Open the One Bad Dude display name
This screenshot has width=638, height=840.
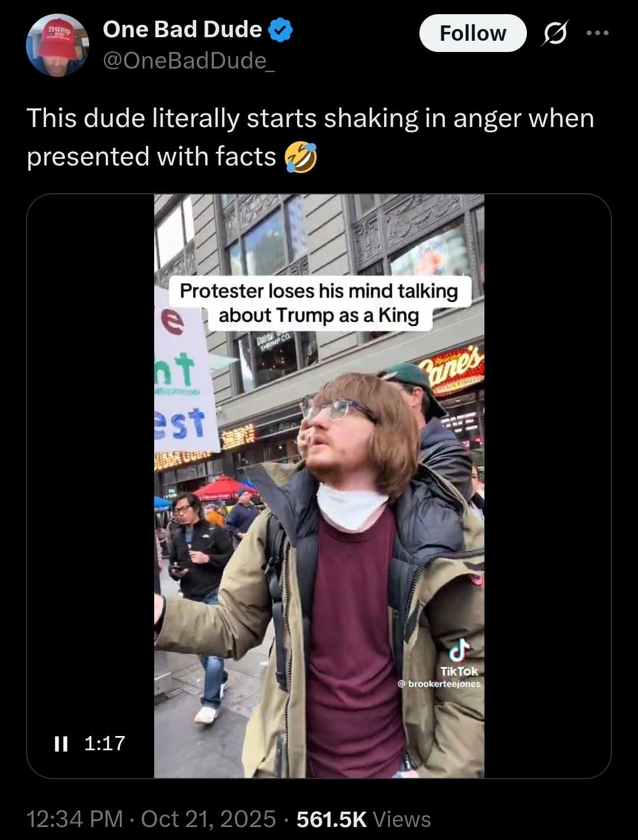tap(182, 30)
